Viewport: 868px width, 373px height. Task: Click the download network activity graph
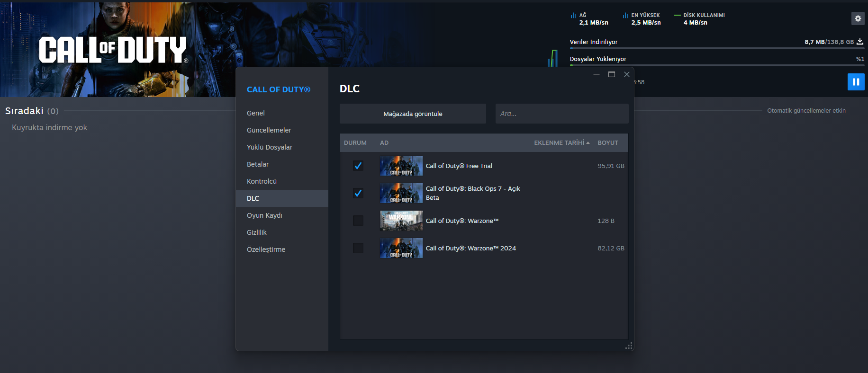coord(552,58)
